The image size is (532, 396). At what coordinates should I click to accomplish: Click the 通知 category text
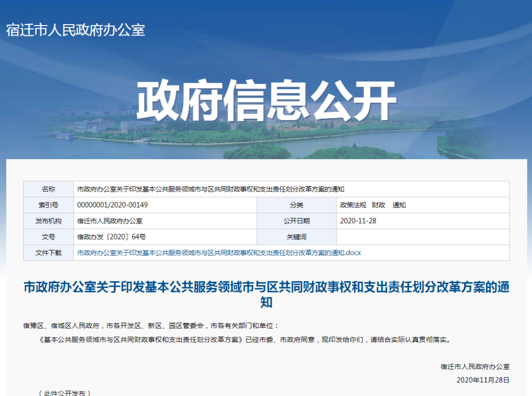pos(399,205)
